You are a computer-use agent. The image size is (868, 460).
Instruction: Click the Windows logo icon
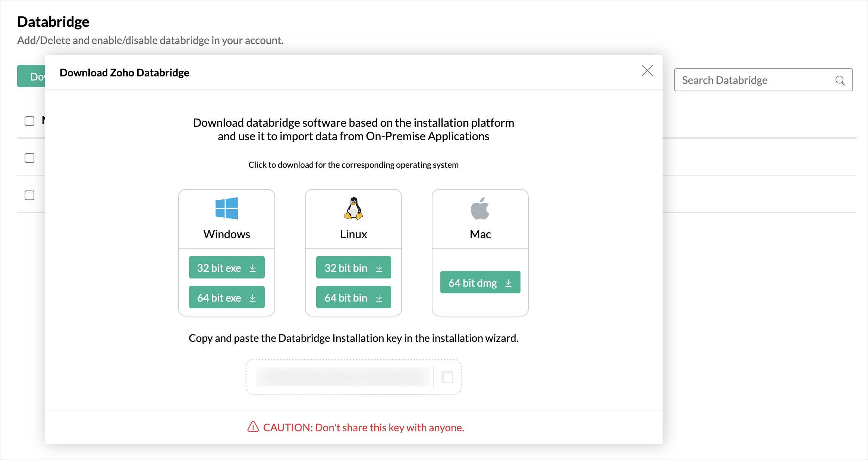coord(227,208)
